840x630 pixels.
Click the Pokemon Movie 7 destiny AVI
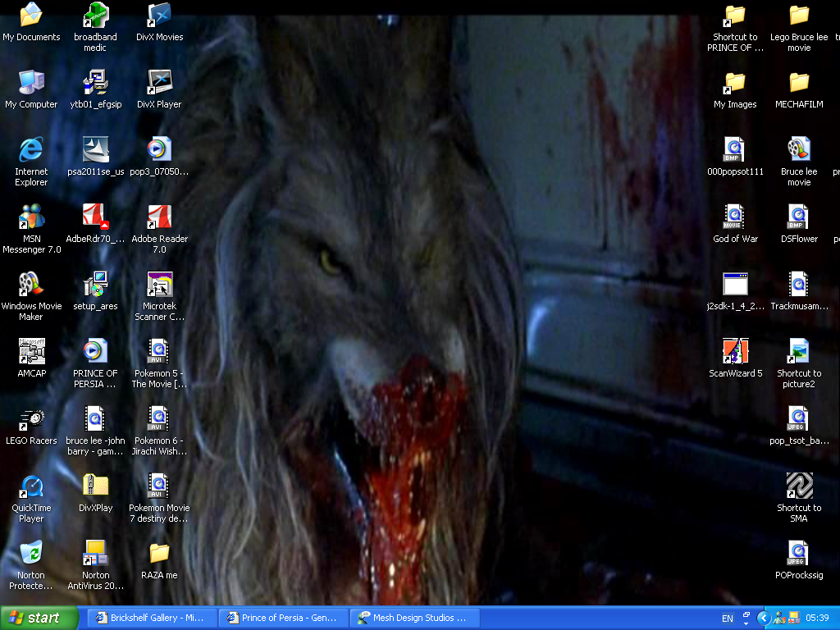tap(159, 486)
